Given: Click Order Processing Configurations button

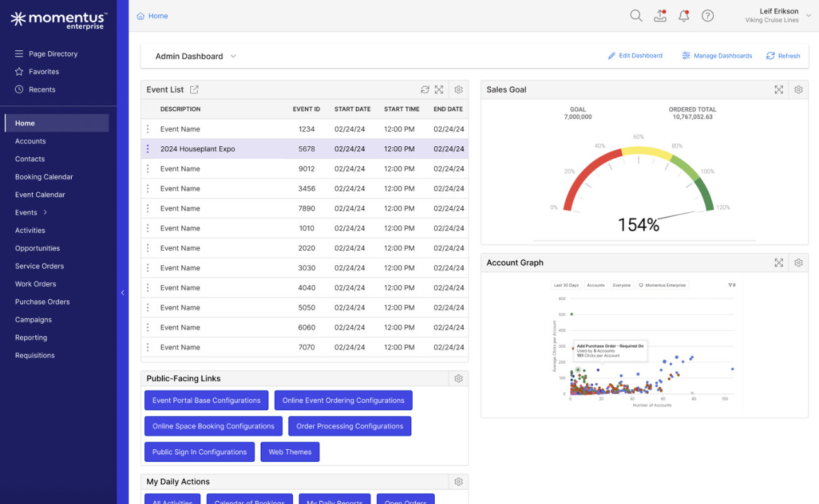Looking at the screenshot, I should (x=350, y=426).
